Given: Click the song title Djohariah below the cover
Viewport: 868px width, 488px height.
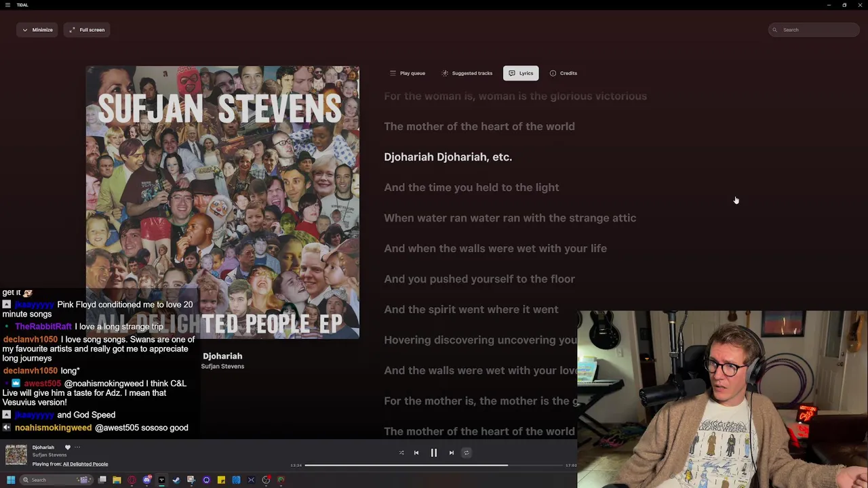Looking at the screenshot, I should point(222,356).
